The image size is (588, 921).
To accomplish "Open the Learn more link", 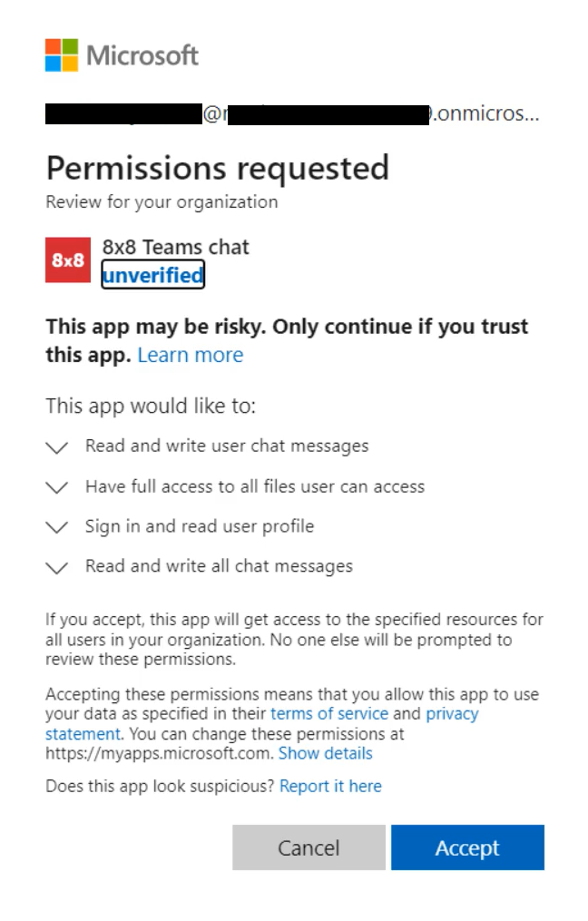I will tap(191, 355).
